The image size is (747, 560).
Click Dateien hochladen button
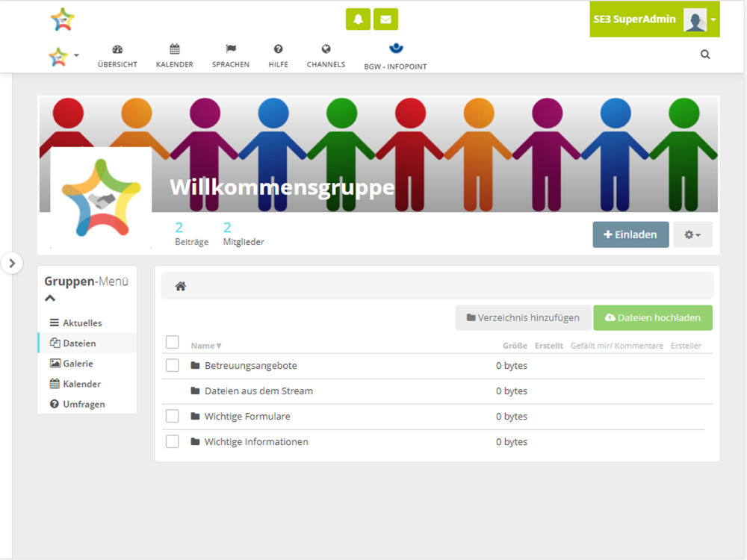coord(653,317)
